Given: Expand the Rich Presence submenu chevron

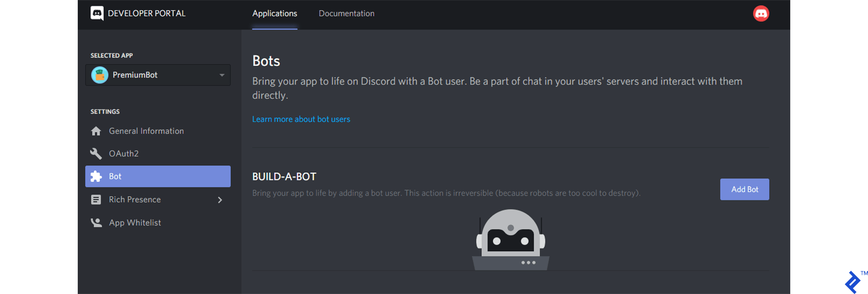Looking at the screenshot, I should pyautogui.click(x=220, y=200).
